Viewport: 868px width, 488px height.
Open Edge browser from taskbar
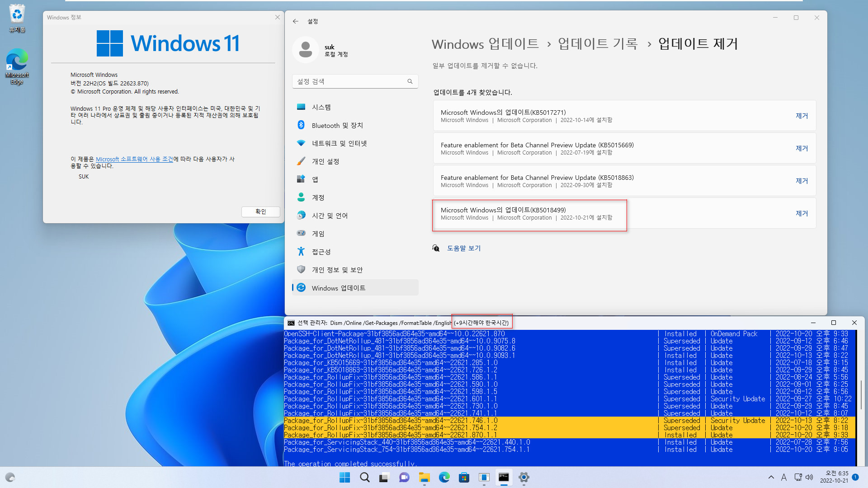(x=444, y=477)
